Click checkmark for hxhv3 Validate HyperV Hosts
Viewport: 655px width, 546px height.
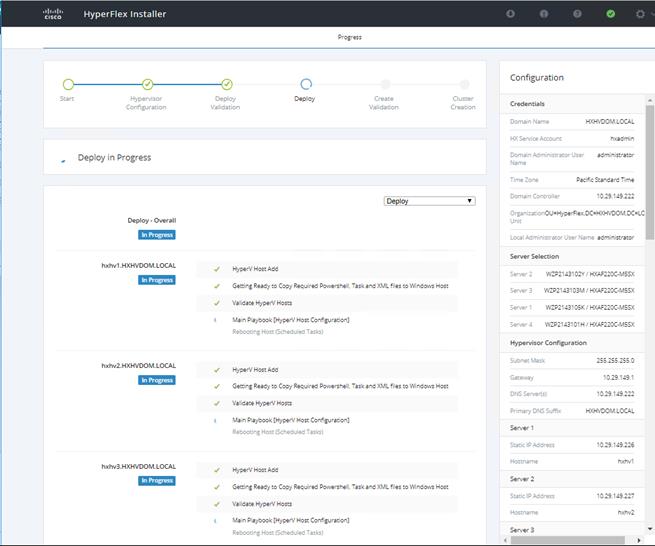[x=216, y=504]
